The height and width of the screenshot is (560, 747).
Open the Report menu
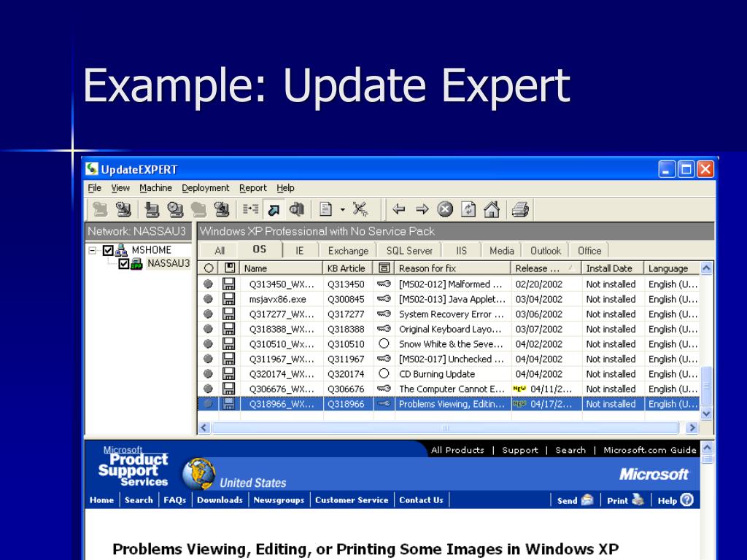[x=252, y=188]
